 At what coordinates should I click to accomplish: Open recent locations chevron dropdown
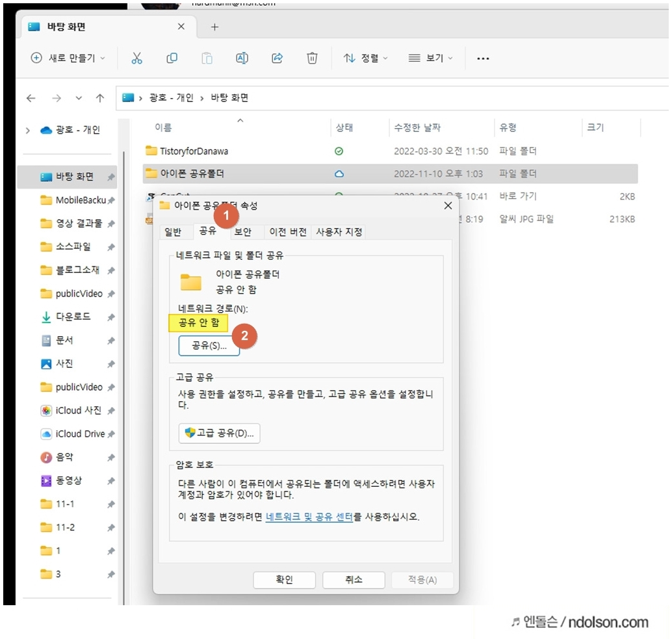(79, 98)
